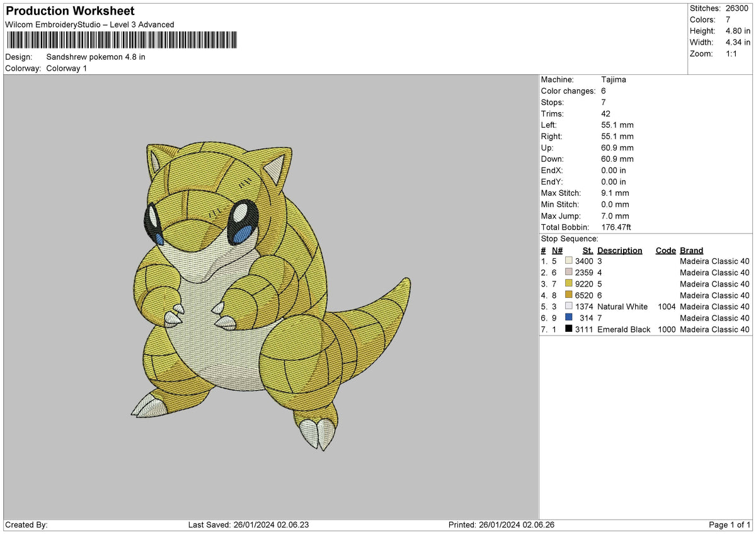This screenshot has height=534, width=756.
Task: Click the Max Stitch value '9.1 mm'
Action: click(x=615, y=193)
